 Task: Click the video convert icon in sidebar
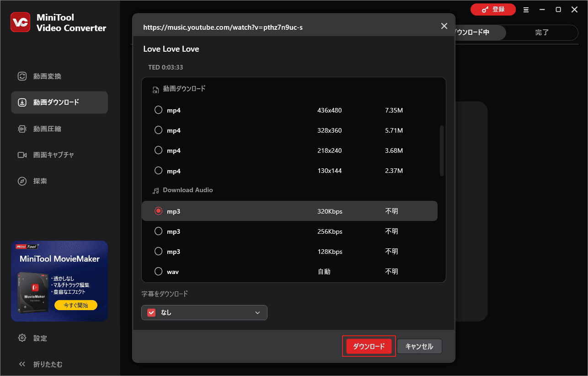click(22, 76)
